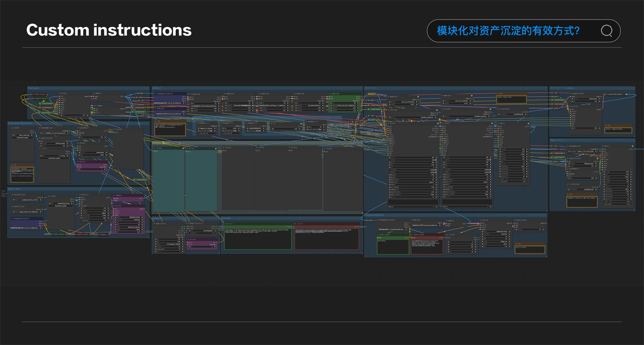Screen dimensions: 644x345
Task: Toggle the Portrait Lighting LoRA On switch
Action: 205,103
